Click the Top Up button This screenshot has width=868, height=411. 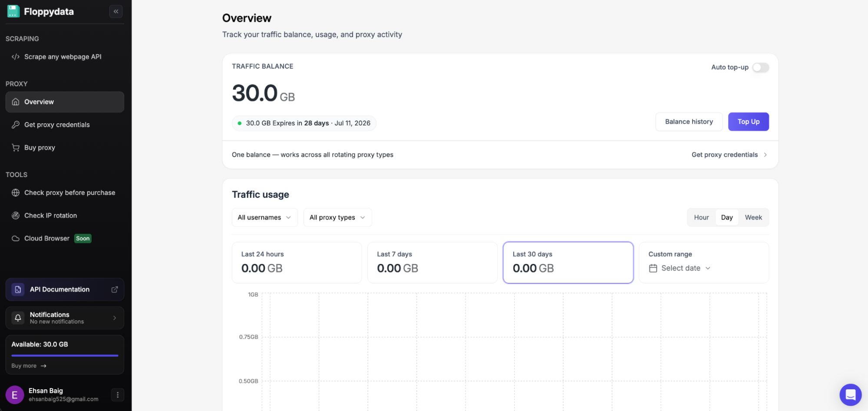click(749, 122)
